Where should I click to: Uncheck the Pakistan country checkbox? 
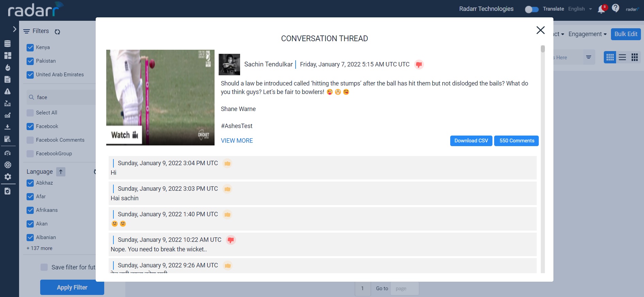click(30, 61)
